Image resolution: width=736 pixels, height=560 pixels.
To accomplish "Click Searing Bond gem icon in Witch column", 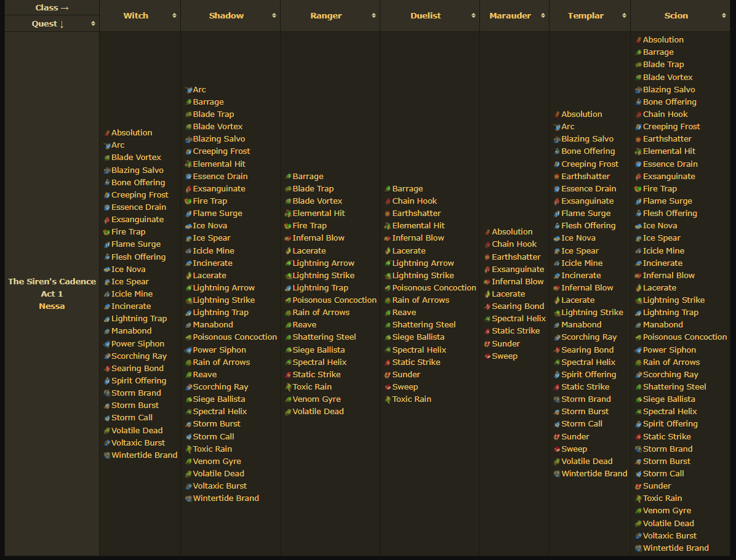I will coord(107,369).
